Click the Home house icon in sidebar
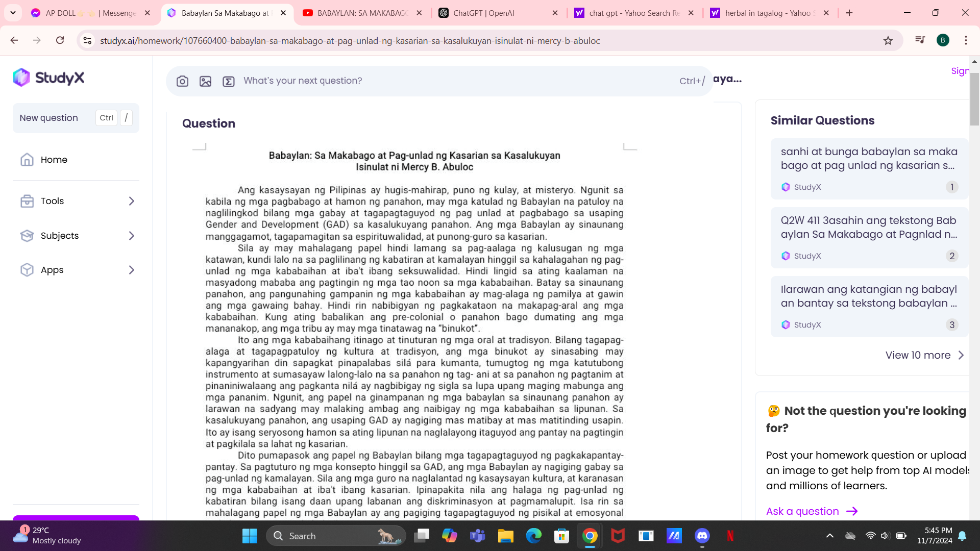This screenshot has height=551, width=980. tap(27, 160)
